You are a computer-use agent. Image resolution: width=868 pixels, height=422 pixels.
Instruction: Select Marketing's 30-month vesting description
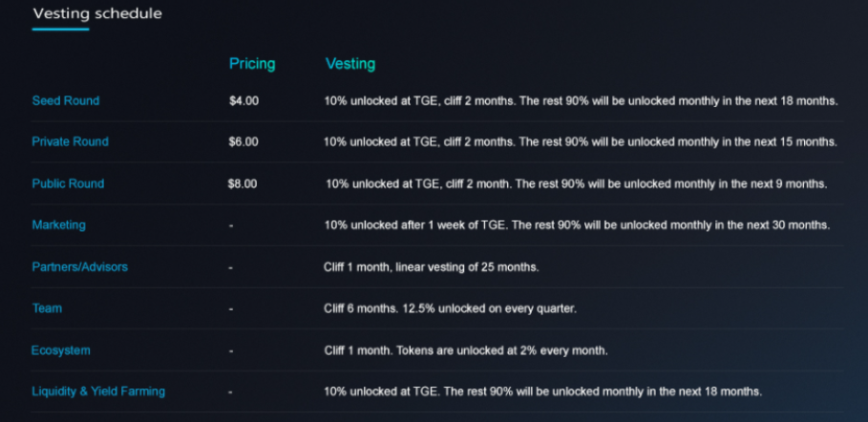(x=577, y=225)
